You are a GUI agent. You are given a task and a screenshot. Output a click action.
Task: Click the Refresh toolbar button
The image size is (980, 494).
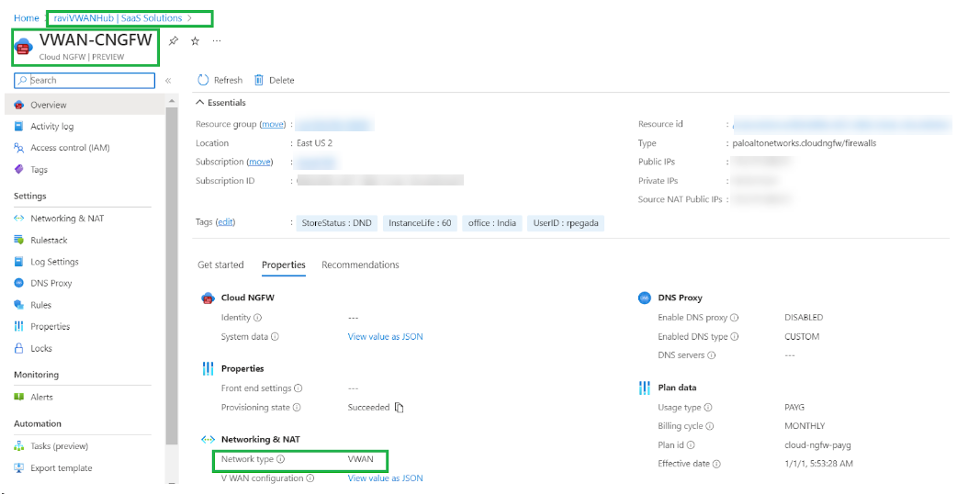pos(220,80)
